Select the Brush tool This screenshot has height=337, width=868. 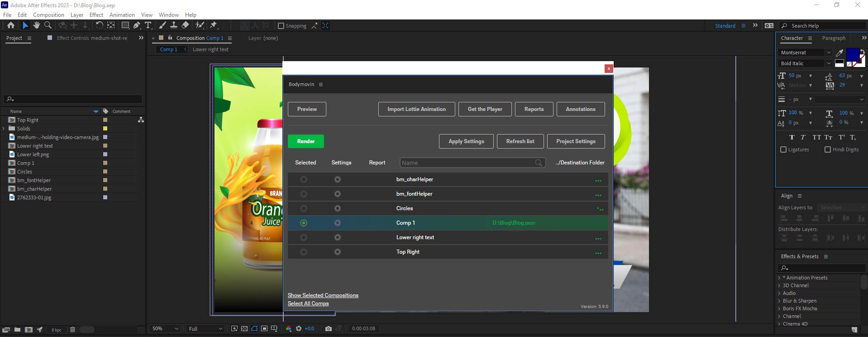(x=162, y=25)
